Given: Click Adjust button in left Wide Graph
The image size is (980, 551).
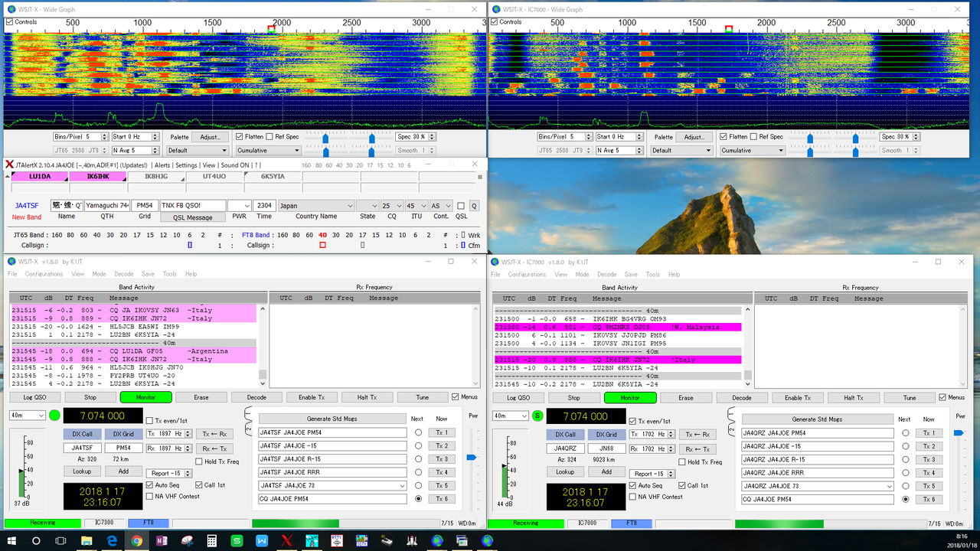Looking at the screenshot, I should coord(210,137).
